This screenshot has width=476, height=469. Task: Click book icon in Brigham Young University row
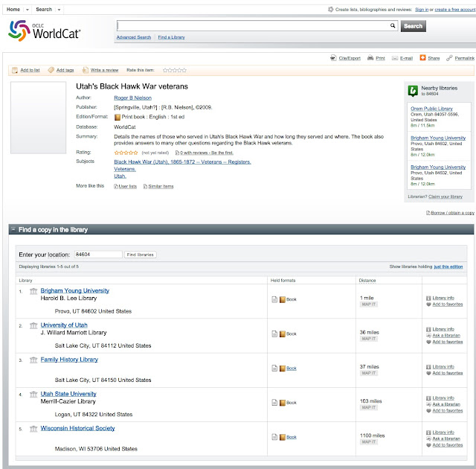pyautogui.click(x=283, y=299)
